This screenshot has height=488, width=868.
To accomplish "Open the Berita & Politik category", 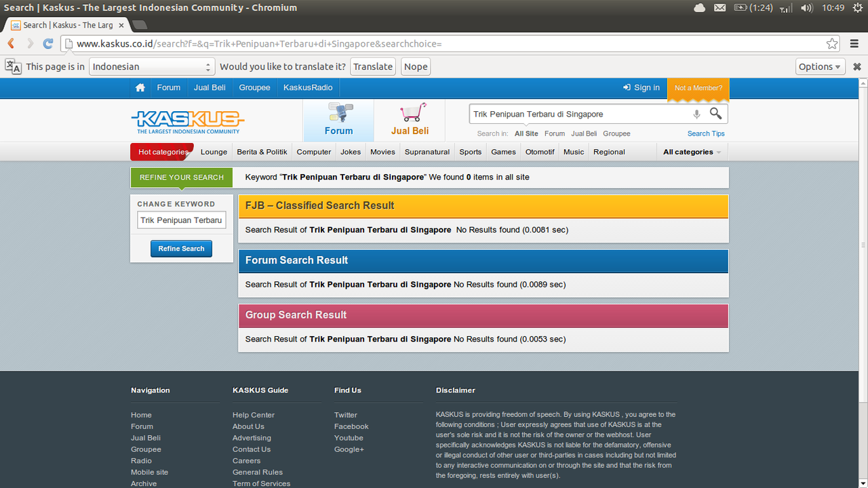I will [262, 152].
